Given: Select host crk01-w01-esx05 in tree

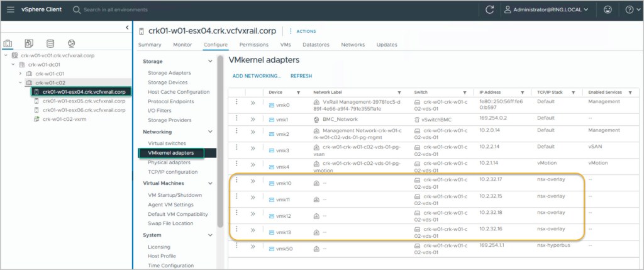Looking at the screenshot, I should click(84, 101).
